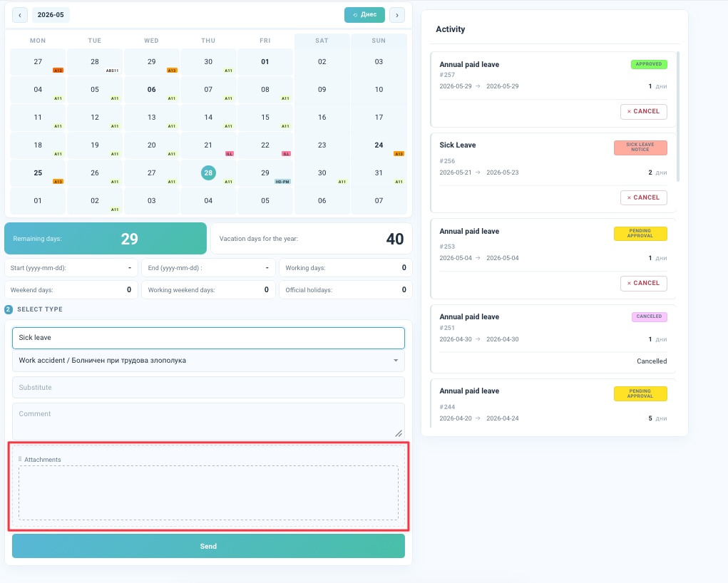728x583 pixels.
Task: Click the Substitute input field
Action: tap(208, 387)
